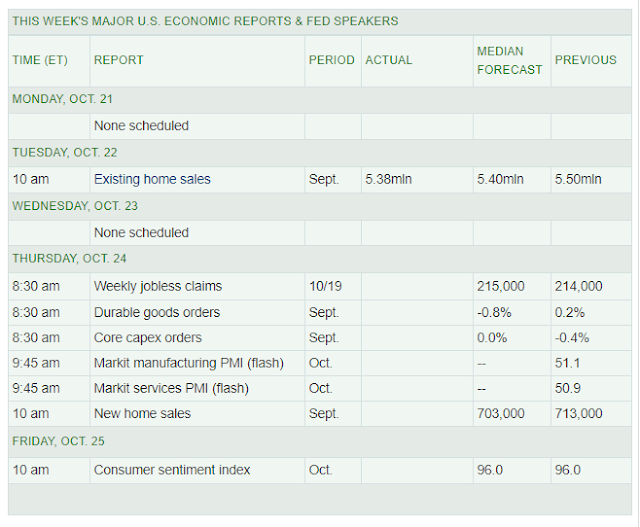Select the PREVIOUS column header
The image size is (640, 527).
[585, 60]
